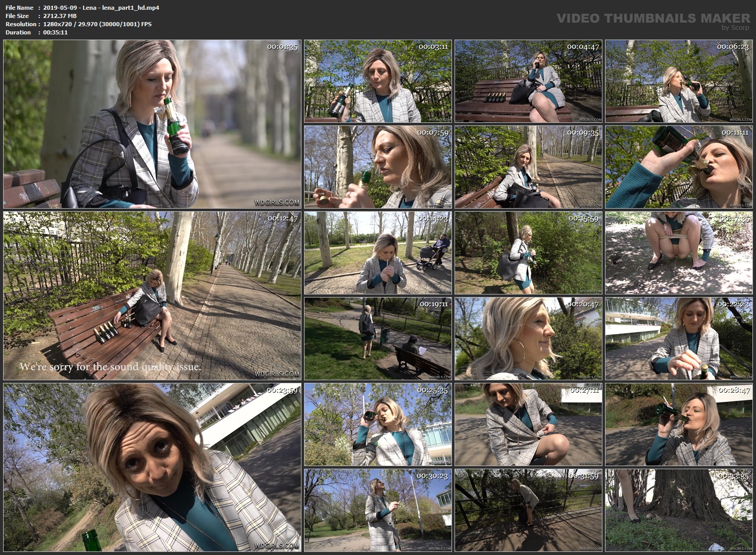Click the 00:14:23 thumbnail with stroller

click(x=377, y=253)
